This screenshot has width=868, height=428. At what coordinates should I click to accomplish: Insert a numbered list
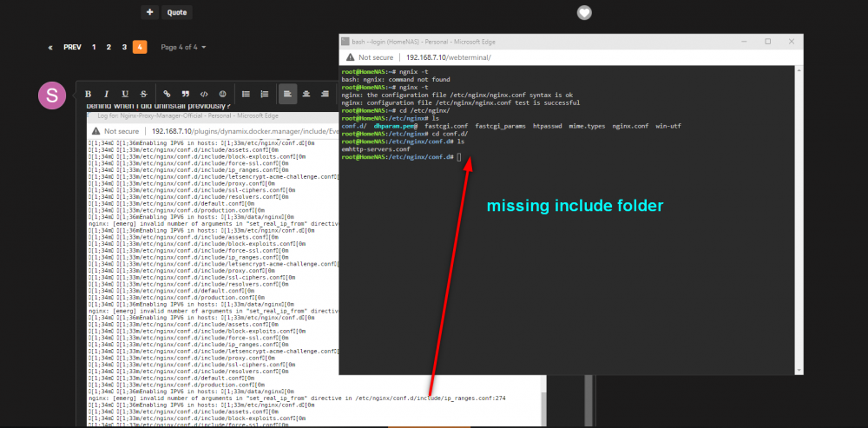(265, 94)
